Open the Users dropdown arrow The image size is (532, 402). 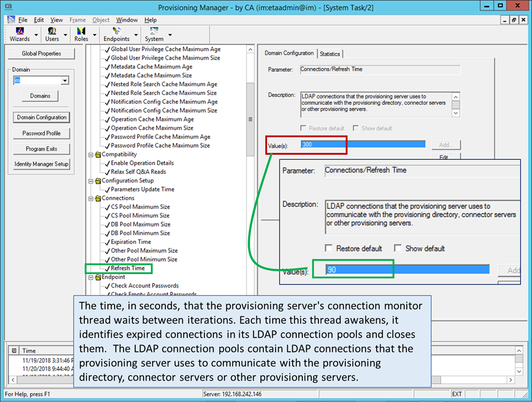pos(65,35)
